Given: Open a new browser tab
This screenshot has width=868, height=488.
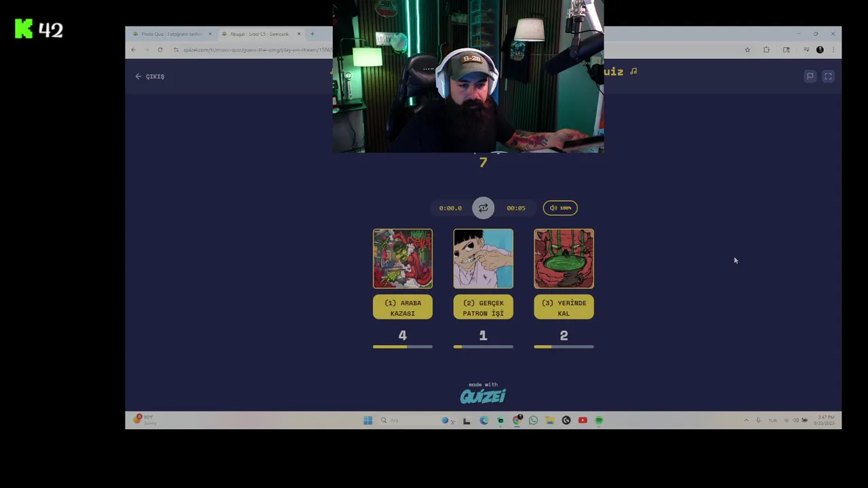Looking at the screenshot, I should coord(312,34).
